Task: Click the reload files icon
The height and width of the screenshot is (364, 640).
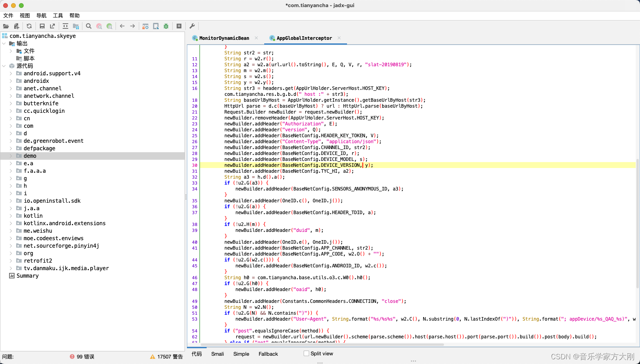Action: (x=29, y=26)
